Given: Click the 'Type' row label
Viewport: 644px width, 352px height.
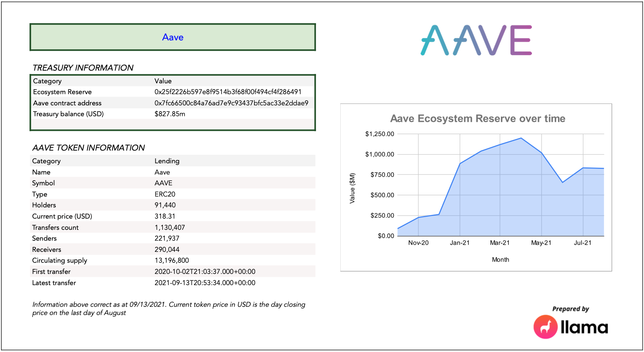Looking at the screenshot, I should pyautogui.click(x=40, y=194).
